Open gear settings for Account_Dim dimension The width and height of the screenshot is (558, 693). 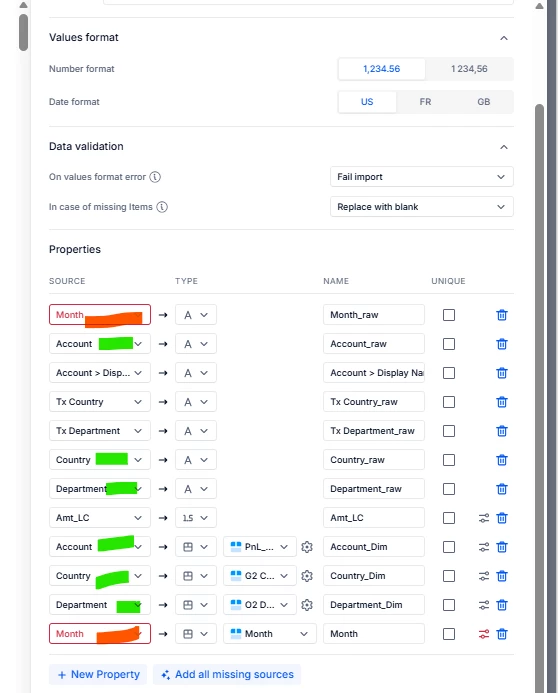point(307,547)
